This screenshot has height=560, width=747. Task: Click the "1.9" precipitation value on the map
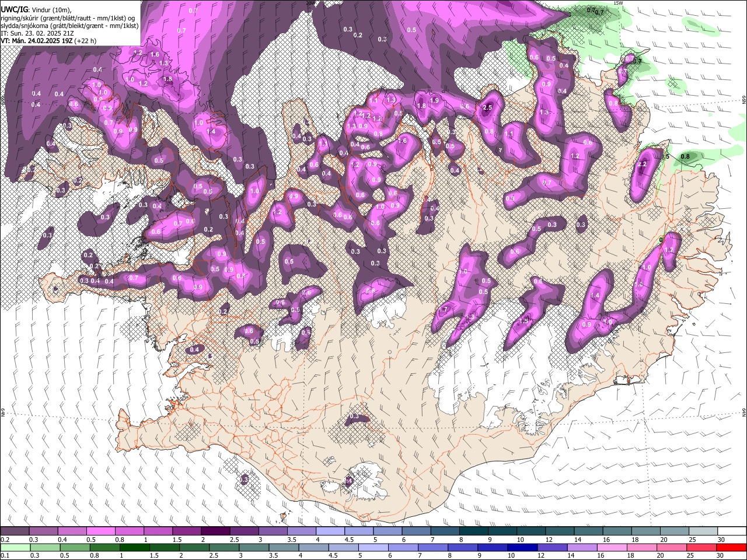(434, 100)
